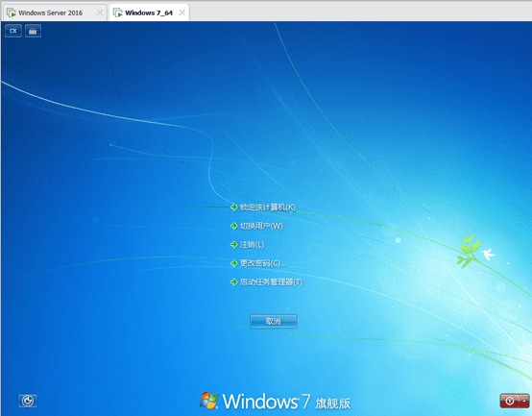
Task: Click green arrow beside 启动任务管理器(T)
Action: [x=233, y=281]
